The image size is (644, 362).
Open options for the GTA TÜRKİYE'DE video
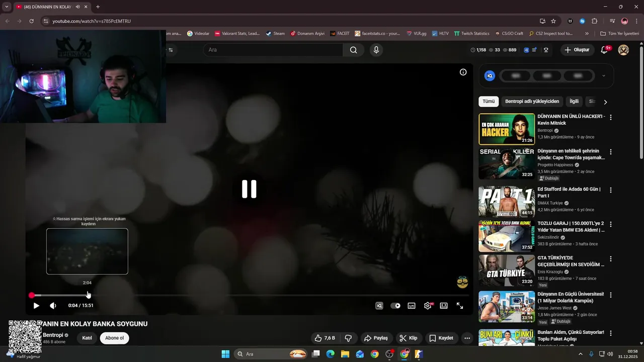tap(611, 259)
